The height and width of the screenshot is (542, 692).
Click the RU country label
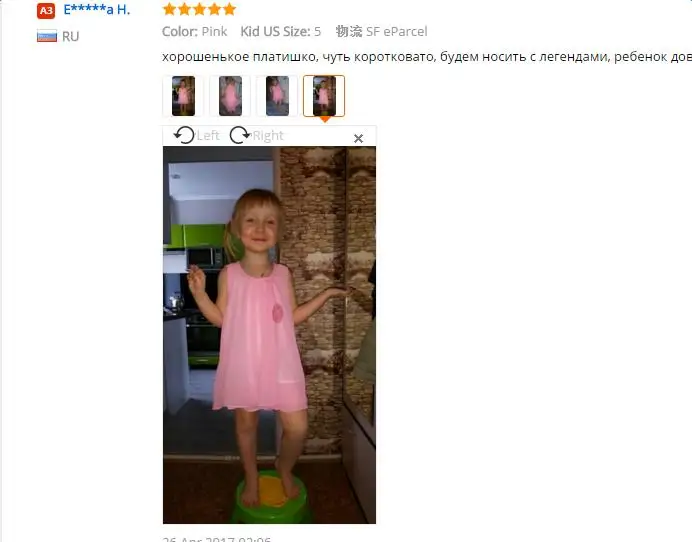71,36
